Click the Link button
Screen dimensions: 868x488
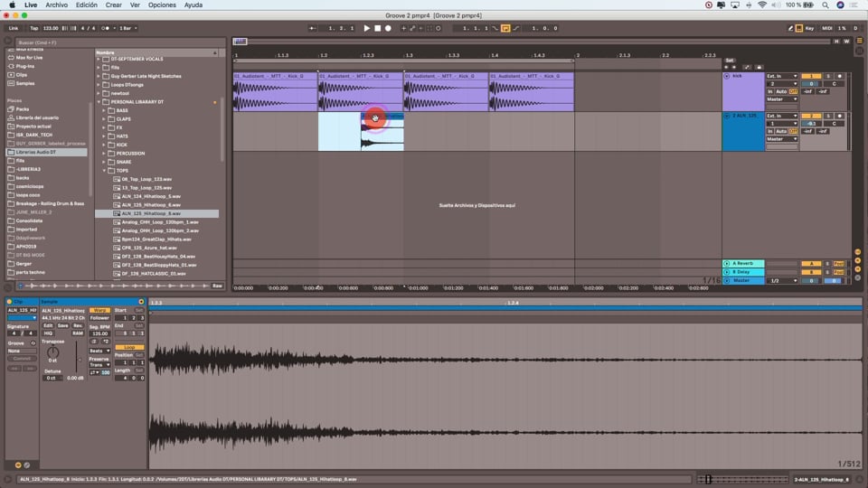pos(14,28)
